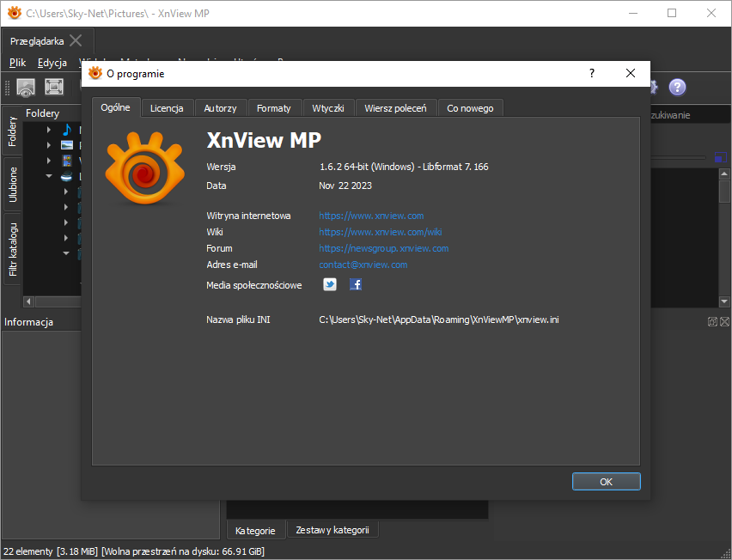Switch to the Licencja tab
The height and width of the screenshot is (560, 732).
167,108
